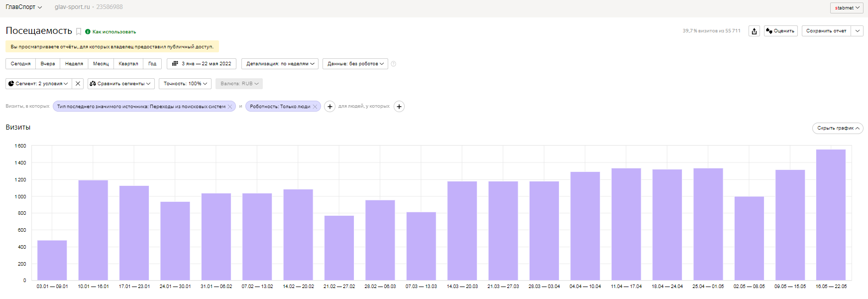868x299 pixels.
Task: Collapse the chart with Скрыть график
Action: point(838,128)
